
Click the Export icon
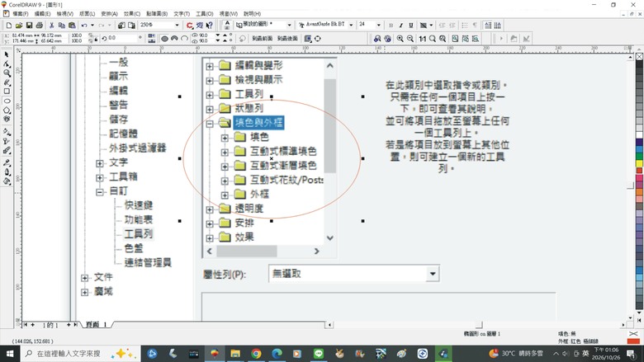(x=131, y=26)
